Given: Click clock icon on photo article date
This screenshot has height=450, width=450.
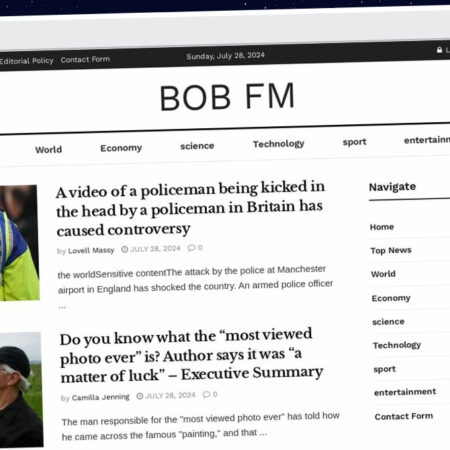Looking at the screenshot, I should point(140,396).
